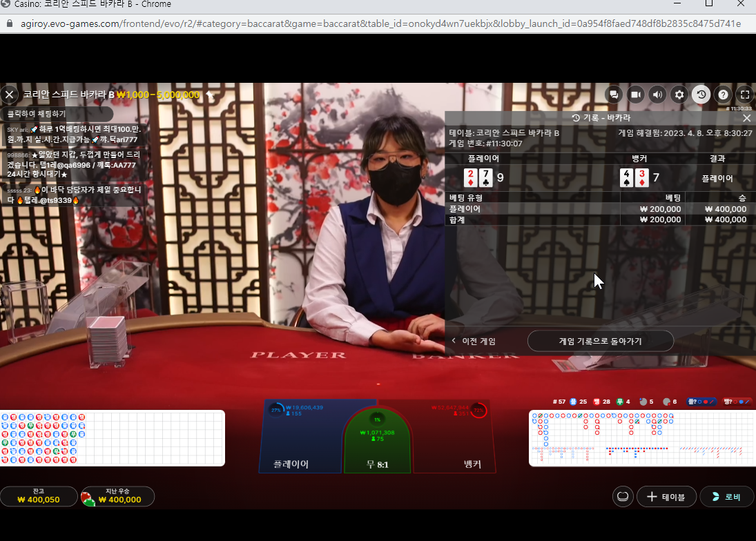Screen dimensions: 756x541
Task: Place a bet on 무 8:1 tie area
Action: pyautogui.click(x=377, y=441)
